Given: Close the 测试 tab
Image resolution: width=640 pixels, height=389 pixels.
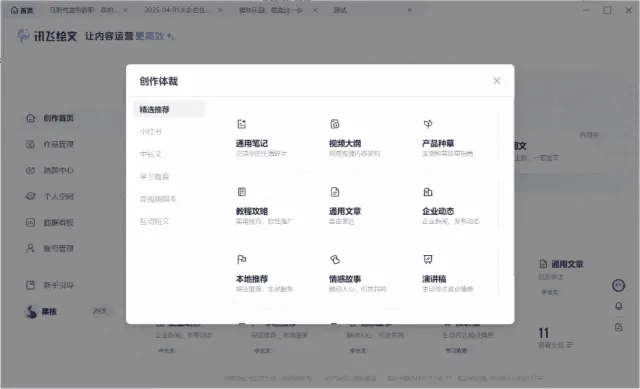Looking at the screenshot, I should 409,10.
